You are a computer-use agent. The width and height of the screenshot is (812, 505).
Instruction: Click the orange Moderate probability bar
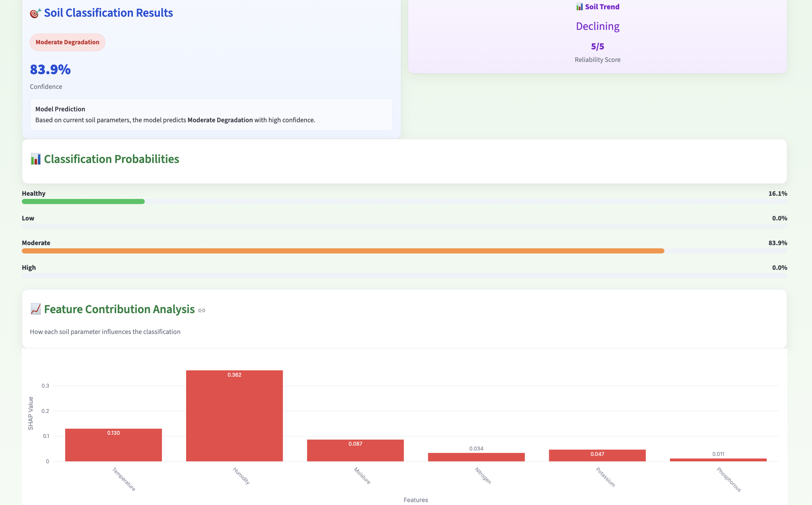click(343, 251)
